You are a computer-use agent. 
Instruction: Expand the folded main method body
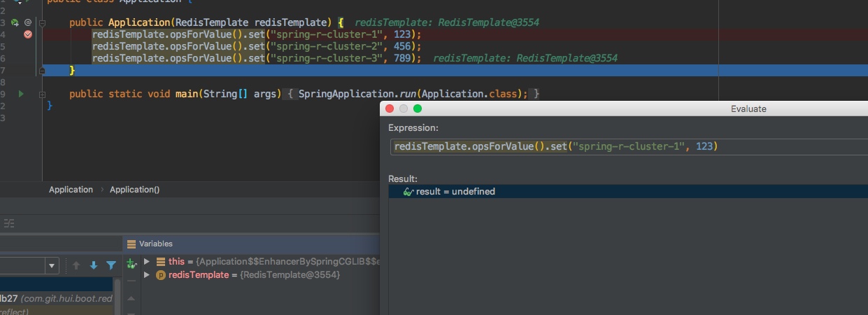(x=43, y=94)
